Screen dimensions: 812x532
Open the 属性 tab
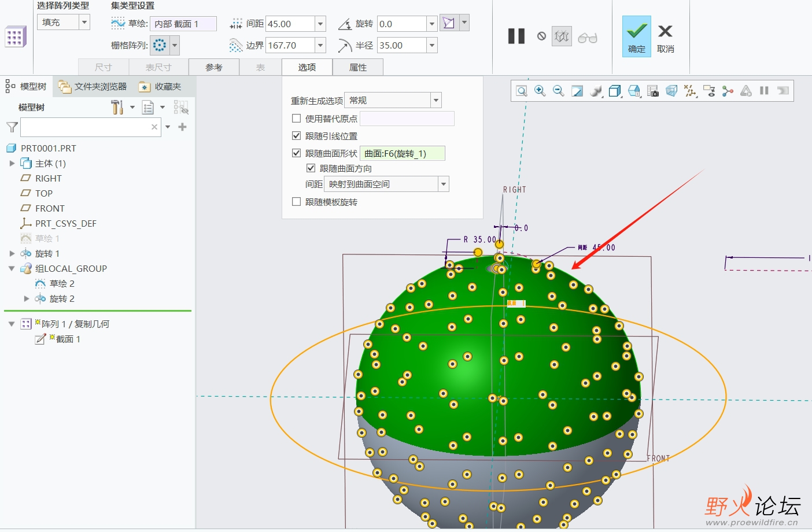click(x=357, y=68)
